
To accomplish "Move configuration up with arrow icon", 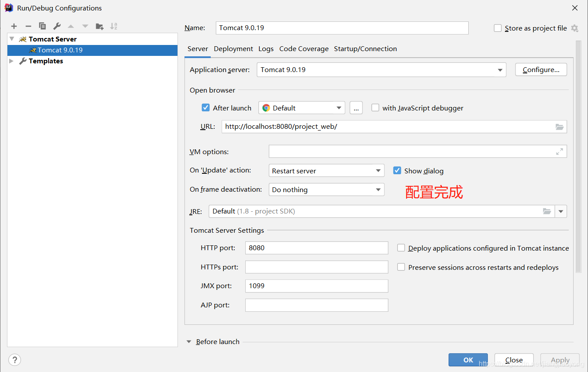I will pos(71,26).
